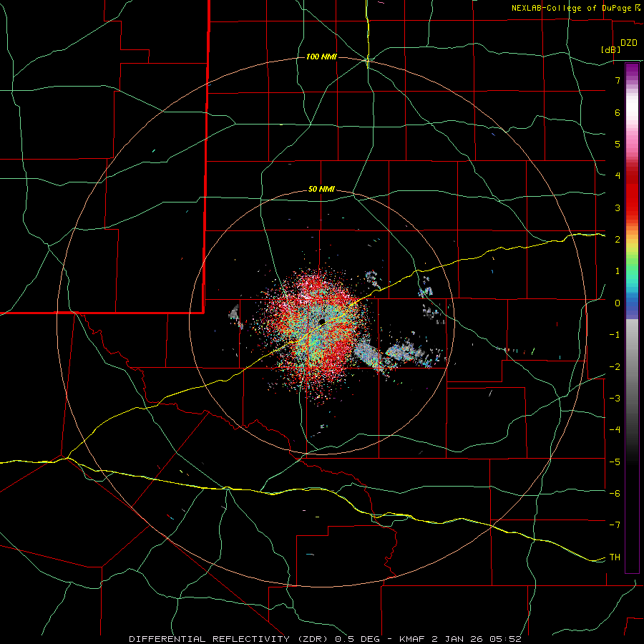The width and height of the screenshot is (644, 644).
Task: Click the 4 value on the color scale
Action: click(x=618, y=176)
